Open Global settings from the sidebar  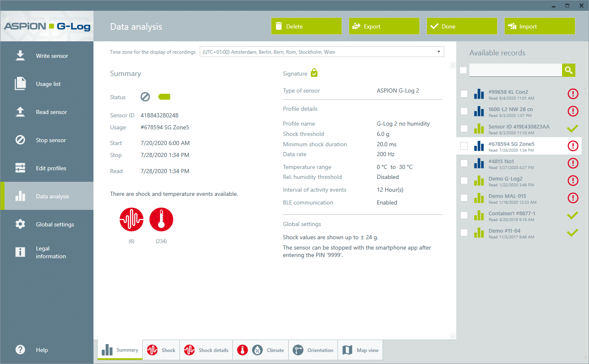(x=47, y=224)
